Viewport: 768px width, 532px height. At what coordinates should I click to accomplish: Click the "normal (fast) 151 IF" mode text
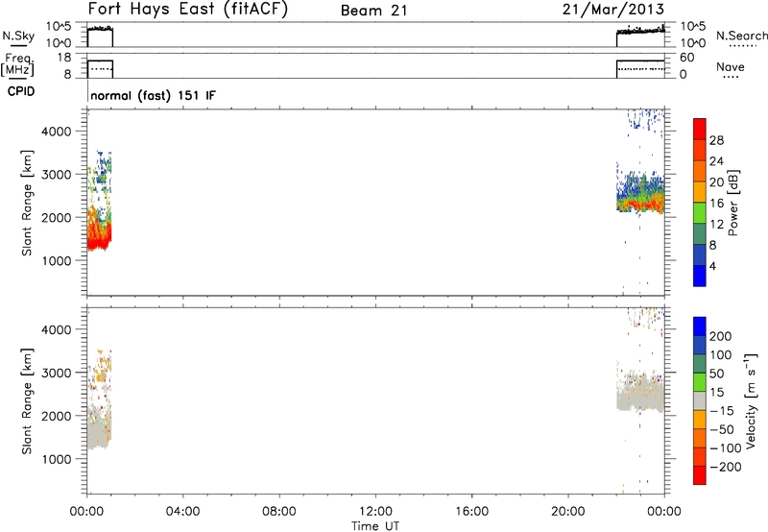(x=153, y=95)
